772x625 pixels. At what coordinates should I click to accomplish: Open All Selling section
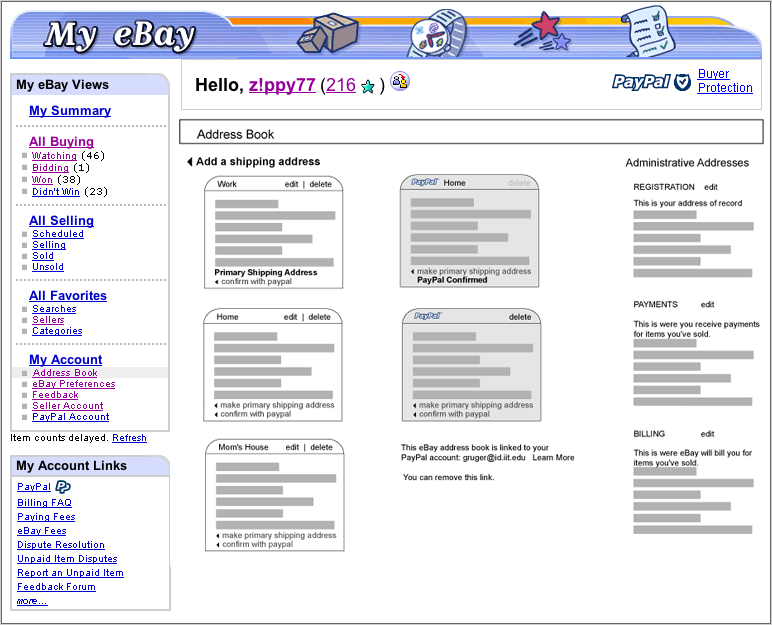[x=61, y=220]
